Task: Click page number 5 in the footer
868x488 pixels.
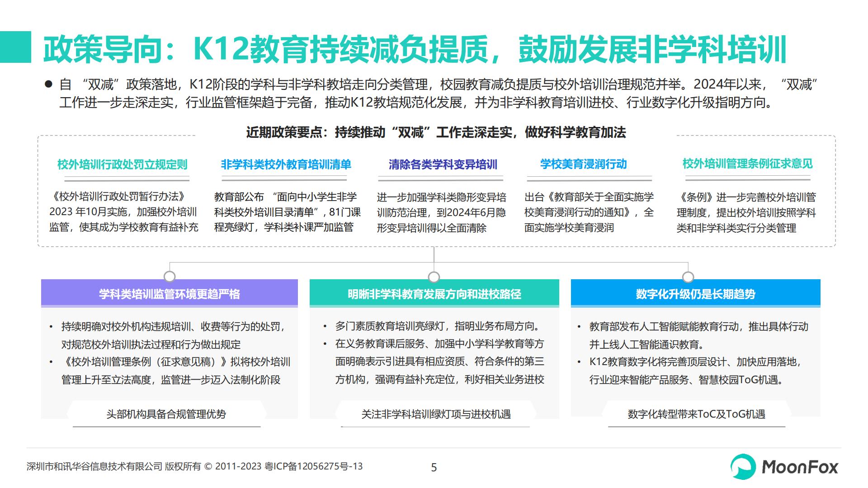Action: point(434,467)
